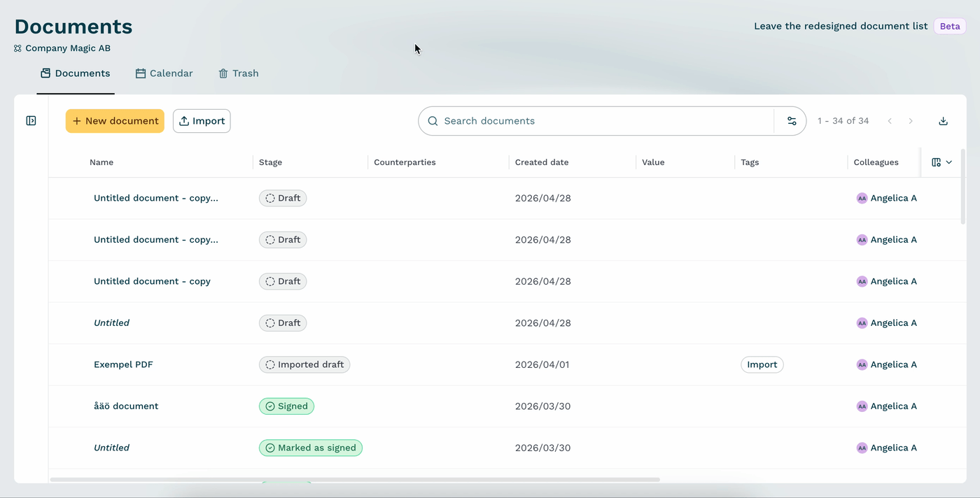Go to next page arrow
Image resolution: width=980 pixels, height=498 pixels.
(x=911, y=121)
